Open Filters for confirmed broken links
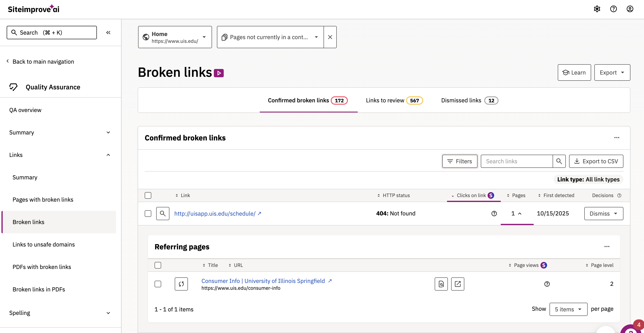The height and width of the screenshot is (333, 644). pyautogui.click(x=460, y=161)
